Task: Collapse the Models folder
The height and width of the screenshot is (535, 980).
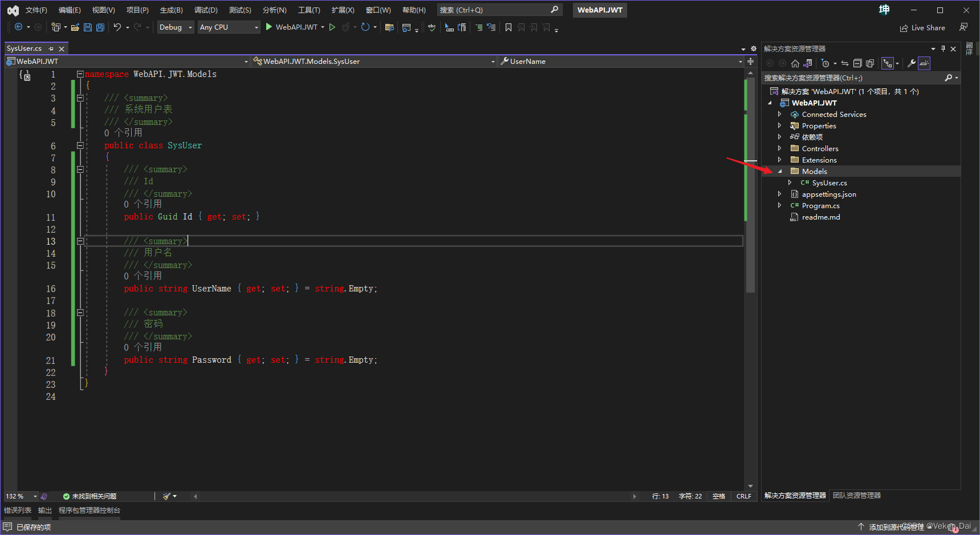Action: click(x=780, y=171)
